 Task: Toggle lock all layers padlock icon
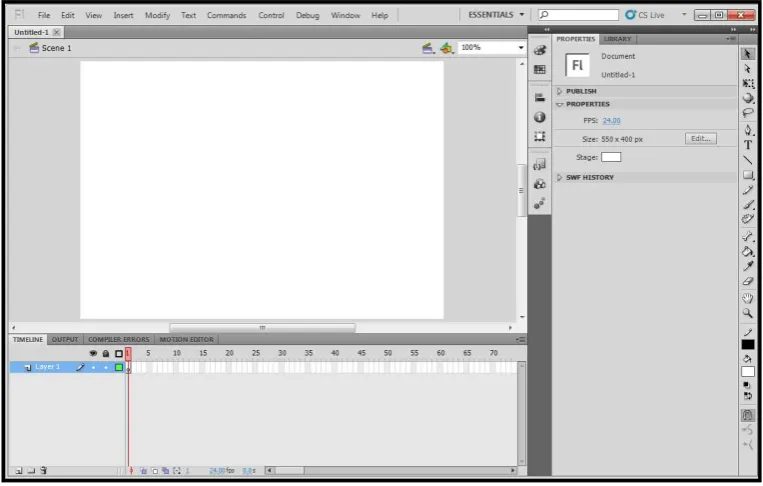106,353
